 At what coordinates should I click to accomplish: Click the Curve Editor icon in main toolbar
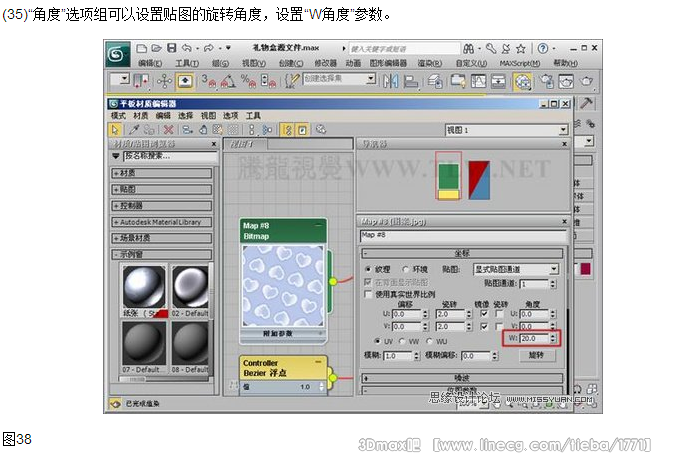[x=478, y=81]
